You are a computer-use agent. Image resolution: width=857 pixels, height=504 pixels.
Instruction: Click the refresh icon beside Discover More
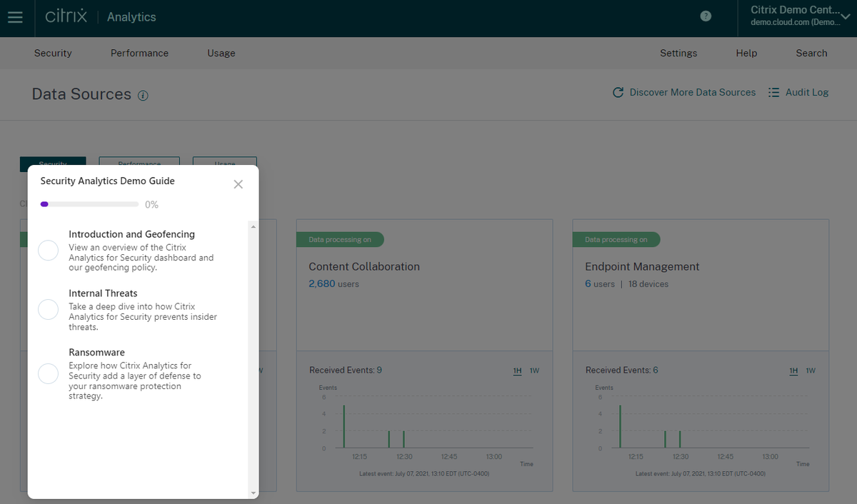pyautogui.click(x=618, y=92)
